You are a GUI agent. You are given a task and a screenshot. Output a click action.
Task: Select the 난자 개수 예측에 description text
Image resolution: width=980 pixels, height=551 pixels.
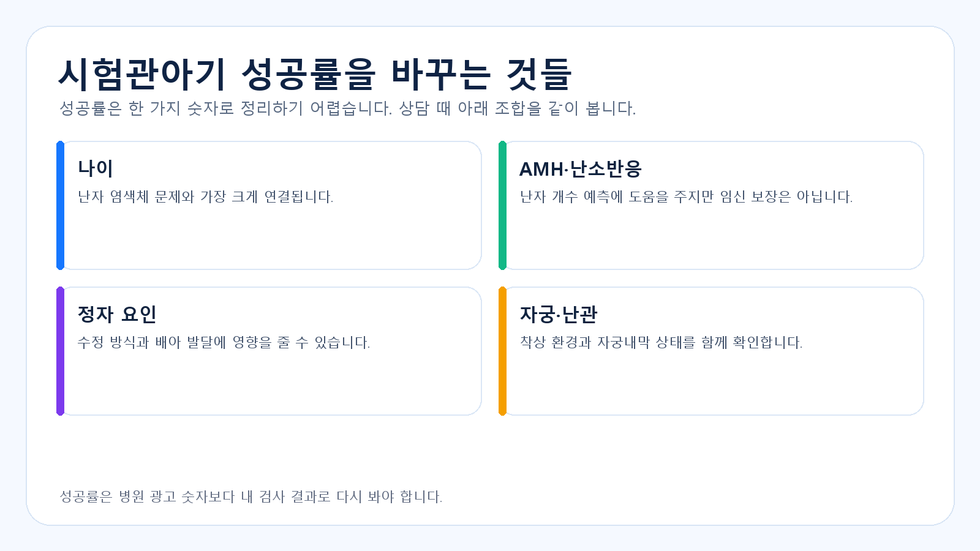pyautogui.click(x=686, y=197)
